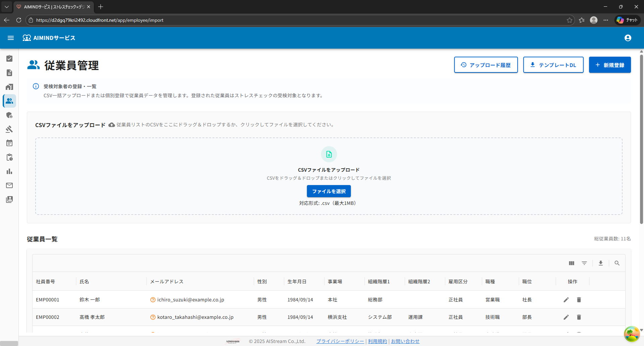Open the calendar sidebar icon
This screenshot has width=644, height=346.
9,143
